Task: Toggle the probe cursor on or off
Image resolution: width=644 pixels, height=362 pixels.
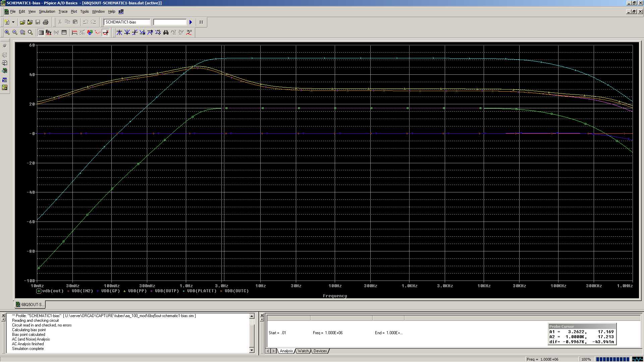Action: pos(106,33)
